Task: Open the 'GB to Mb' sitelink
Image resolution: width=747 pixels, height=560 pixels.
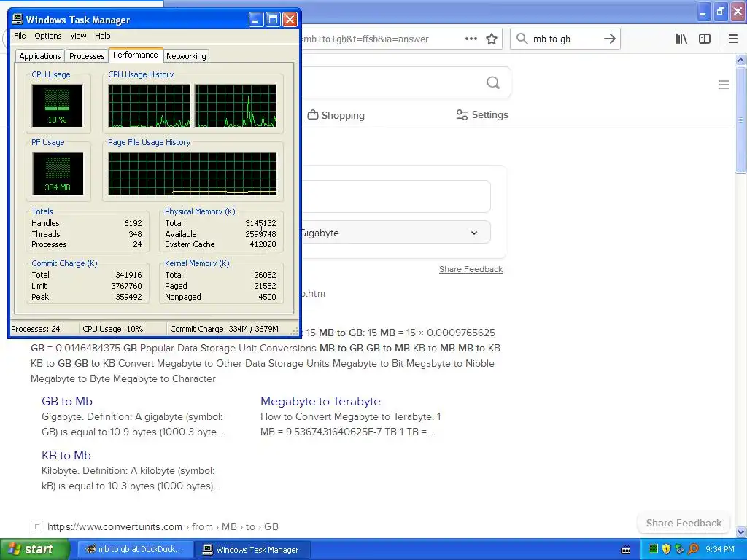Action: click(x=67, y=402)
